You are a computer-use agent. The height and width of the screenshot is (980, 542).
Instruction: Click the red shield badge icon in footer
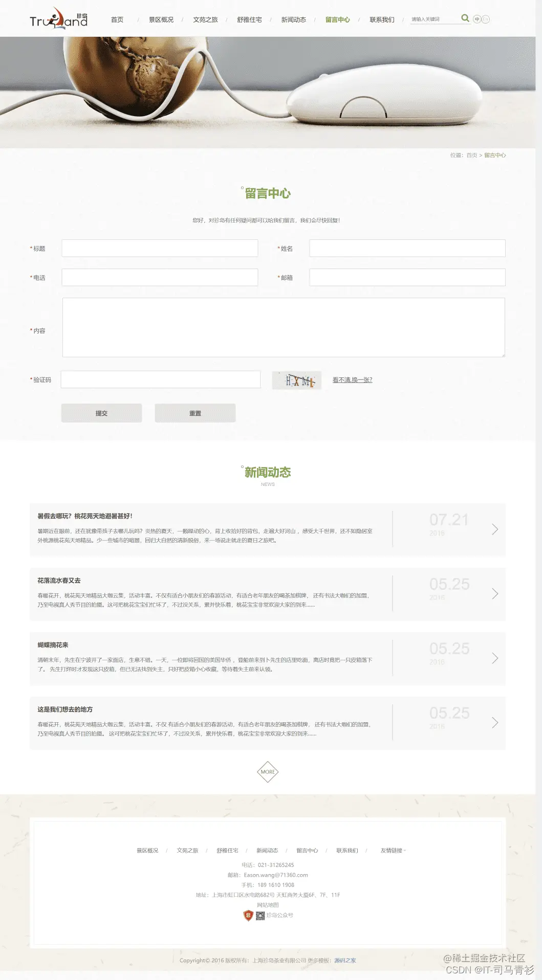248,916
